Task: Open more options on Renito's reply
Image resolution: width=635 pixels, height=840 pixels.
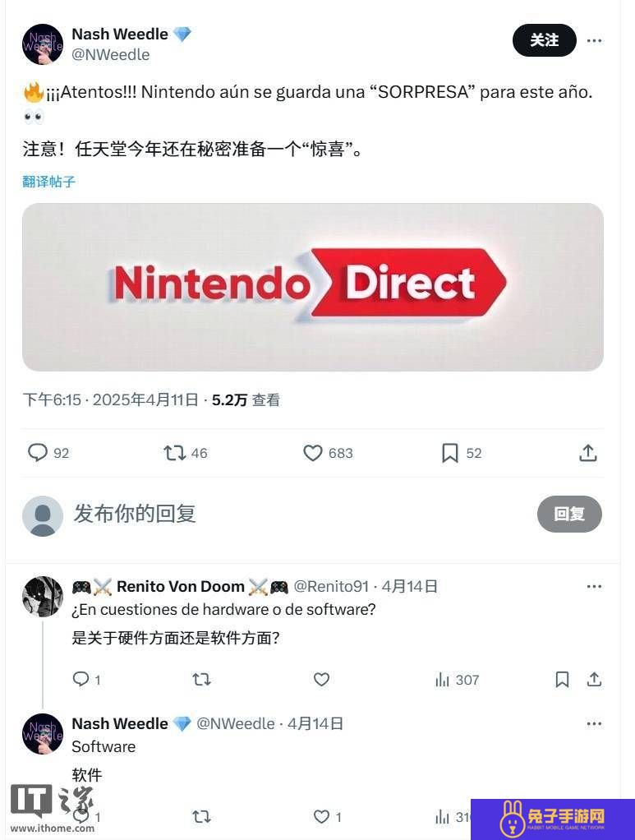Action: [594, 586]
